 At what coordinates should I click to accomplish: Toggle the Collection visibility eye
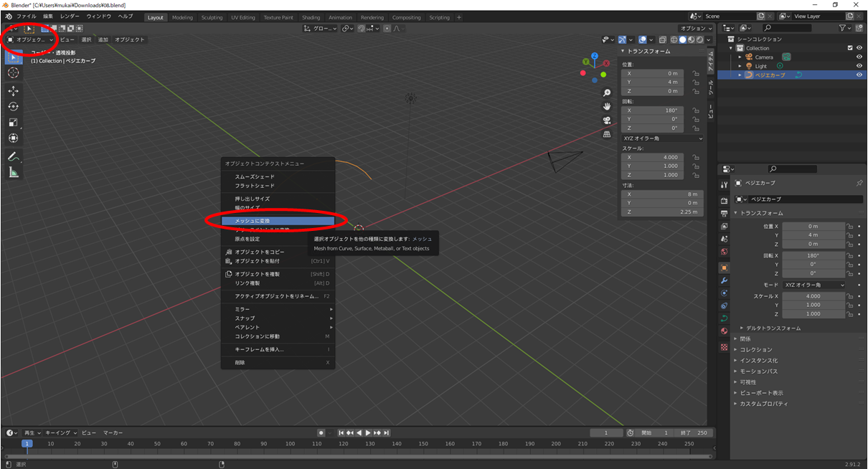[x=859, y=48]
